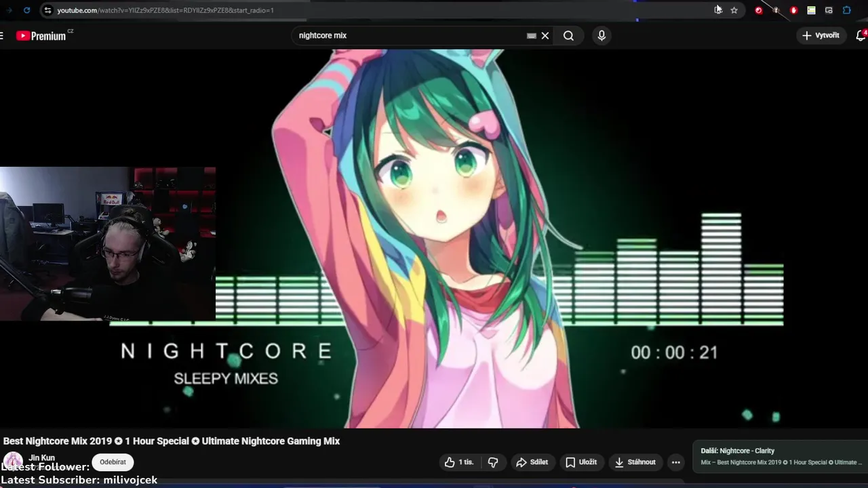Open the notifications bell
The width and height of the screenshot is (868, 488).
point(861,35)
